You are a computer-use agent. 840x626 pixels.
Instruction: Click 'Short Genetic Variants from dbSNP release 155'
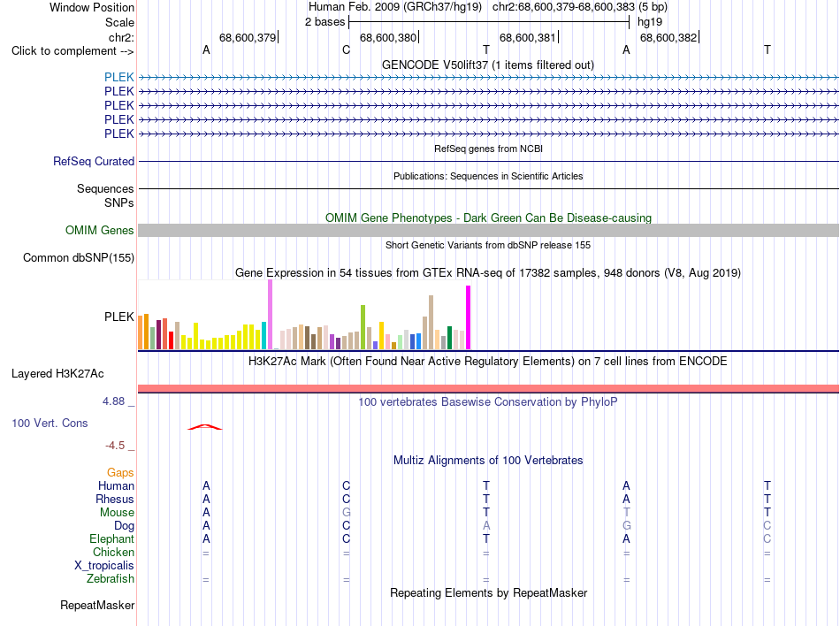pos(488,245)
